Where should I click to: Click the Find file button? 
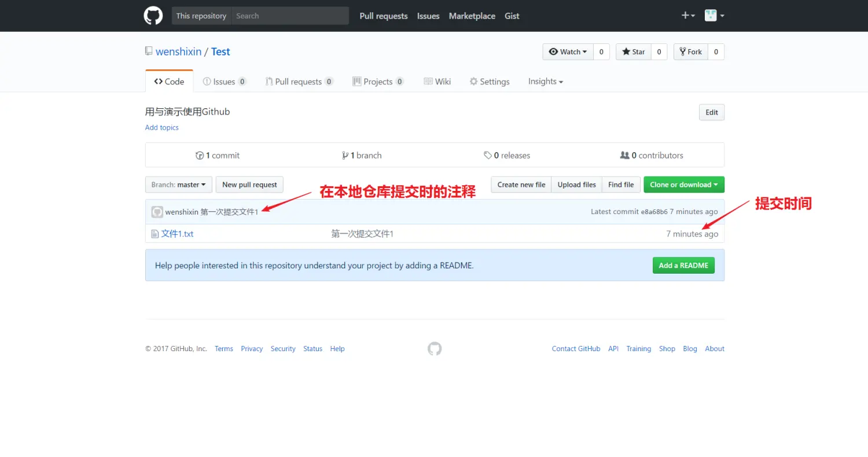621,185
